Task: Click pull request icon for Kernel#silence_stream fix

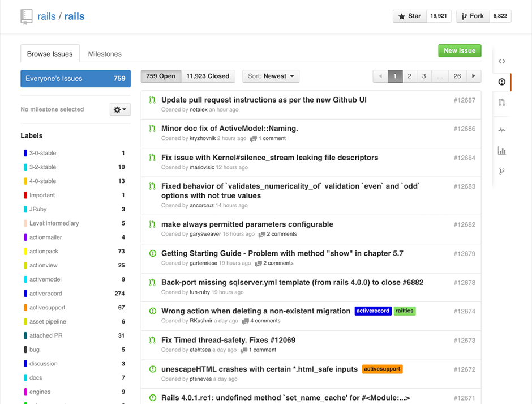Action: tap(152, 158)
